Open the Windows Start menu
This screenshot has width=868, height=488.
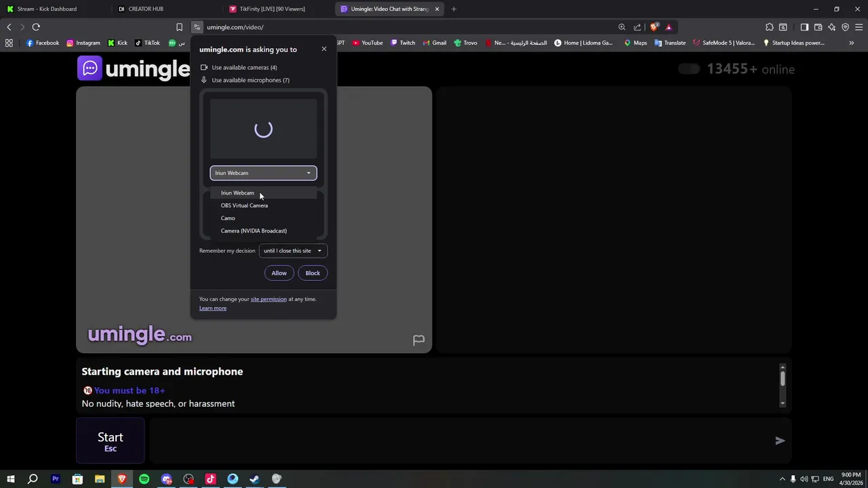(x=10, y=479)
